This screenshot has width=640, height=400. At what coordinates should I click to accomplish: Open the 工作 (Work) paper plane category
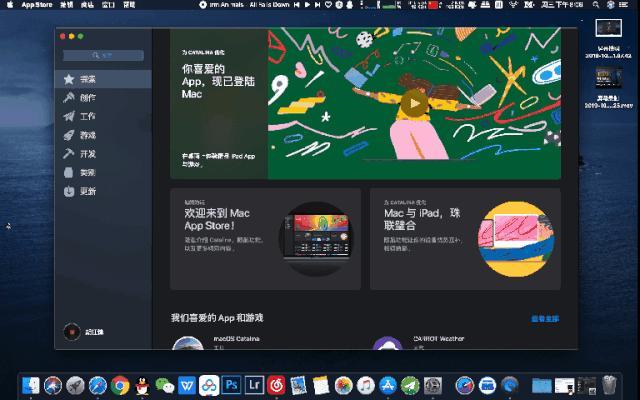(87, 116)
